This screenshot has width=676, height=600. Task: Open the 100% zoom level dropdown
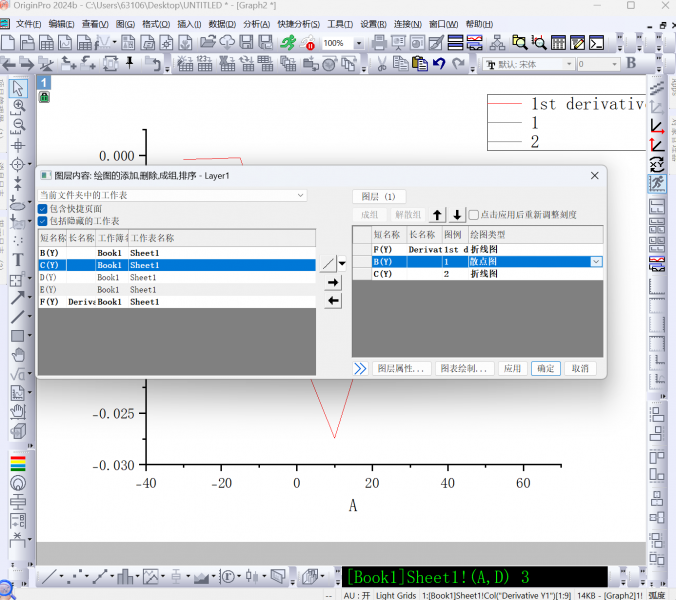point(358,43)
